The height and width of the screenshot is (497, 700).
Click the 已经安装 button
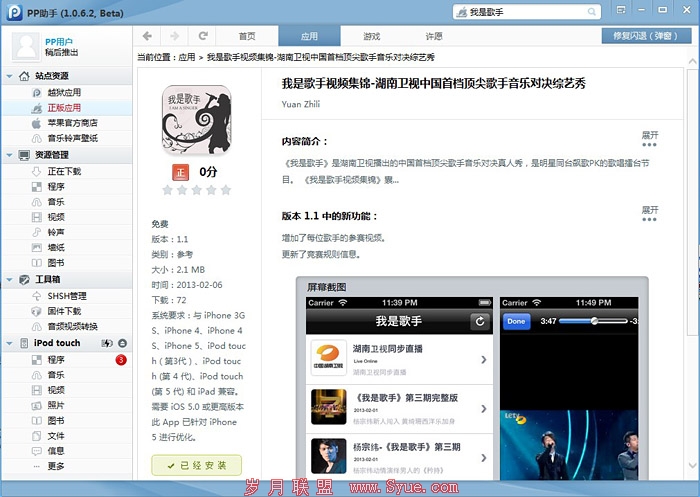click(x=196, y=465)
